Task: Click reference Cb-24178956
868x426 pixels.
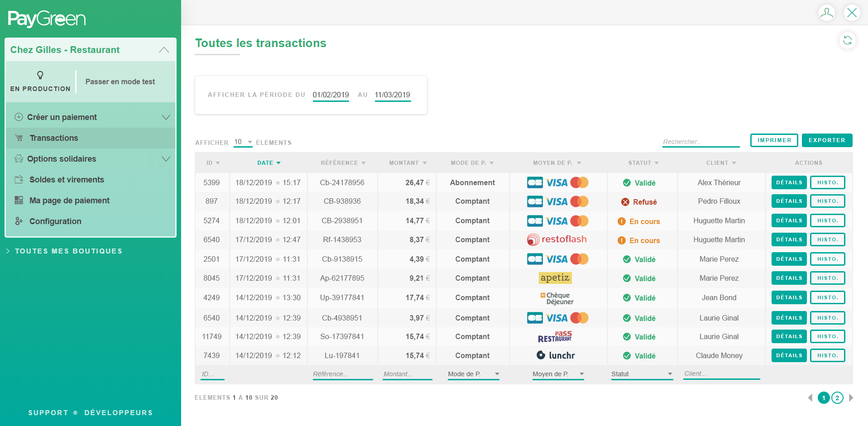Action: click(342, 182)
